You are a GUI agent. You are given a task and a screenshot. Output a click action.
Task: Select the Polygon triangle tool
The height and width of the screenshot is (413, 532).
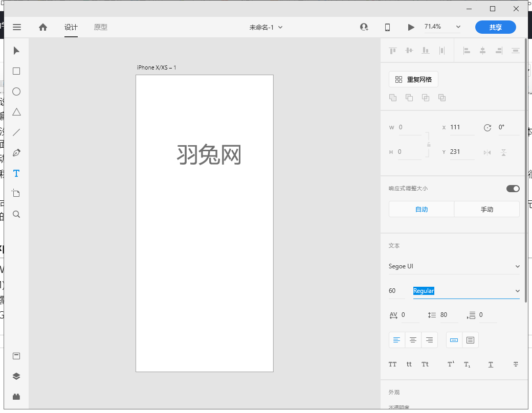pyautogui.click(x=16, y=112)
